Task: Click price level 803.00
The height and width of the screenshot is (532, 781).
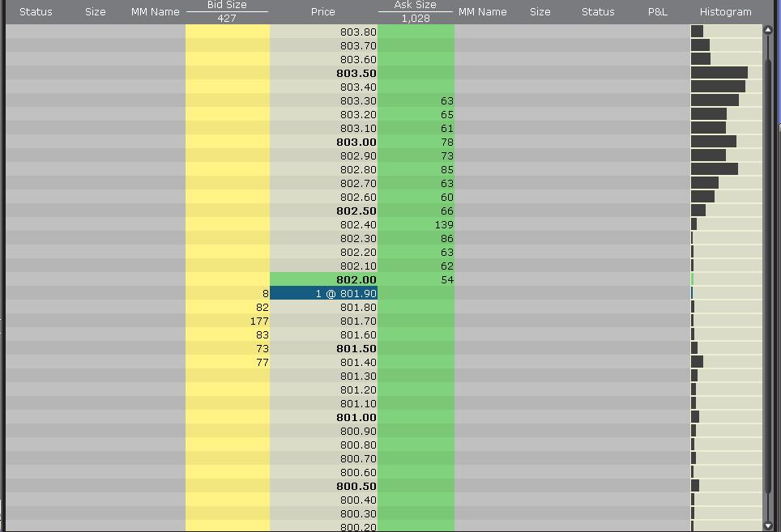Action: [x=324, y=142]
